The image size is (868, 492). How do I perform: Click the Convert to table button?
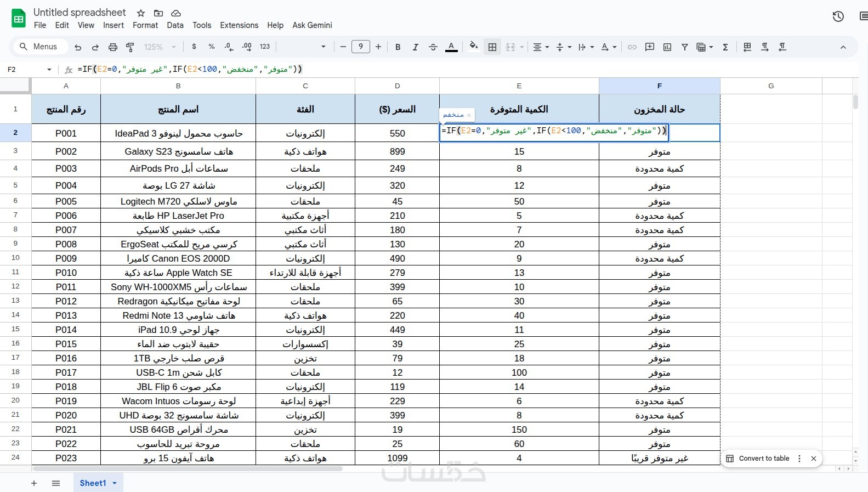758,459
